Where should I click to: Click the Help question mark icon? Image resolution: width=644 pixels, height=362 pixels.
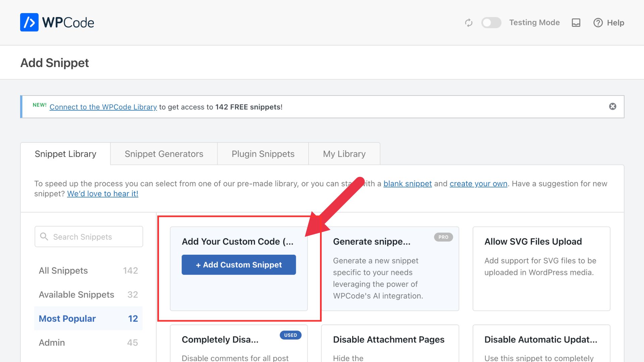(598, 22)
